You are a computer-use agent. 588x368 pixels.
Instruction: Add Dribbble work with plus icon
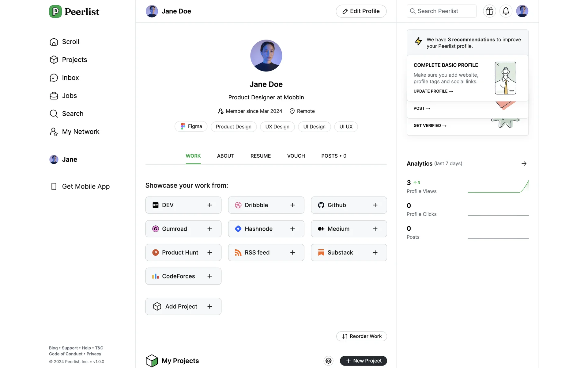[x=292, y=205]
